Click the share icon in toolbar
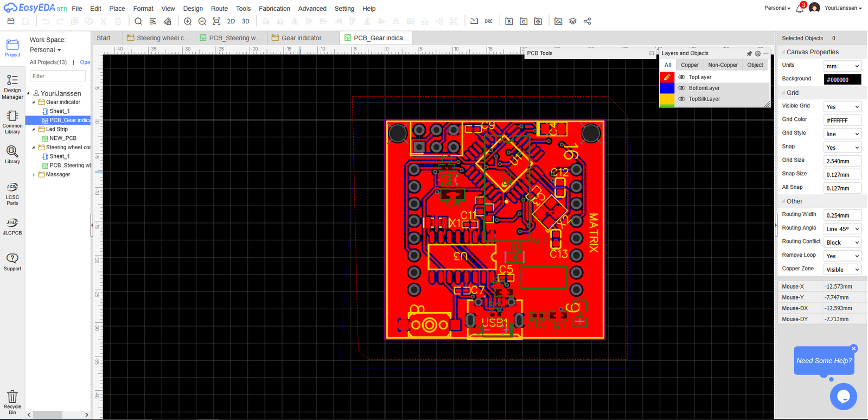868x420 pixels. (587, 22)
